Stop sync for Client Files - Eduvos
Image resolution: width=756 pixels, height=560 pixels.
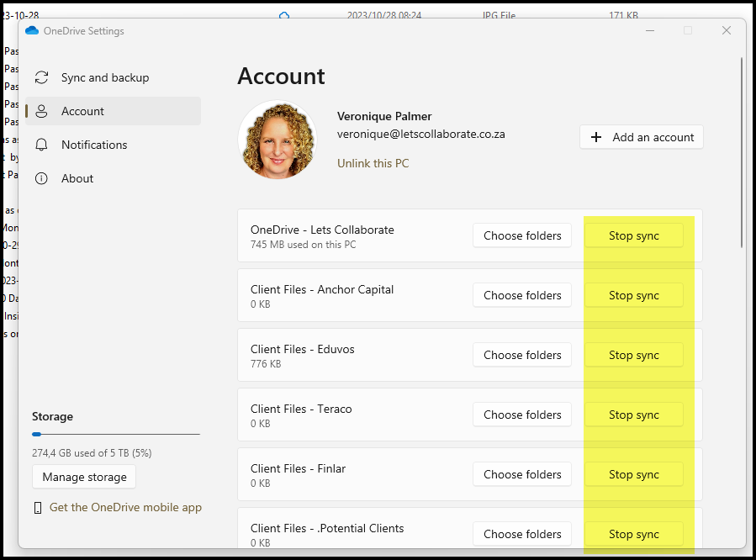tap(633, 355)
